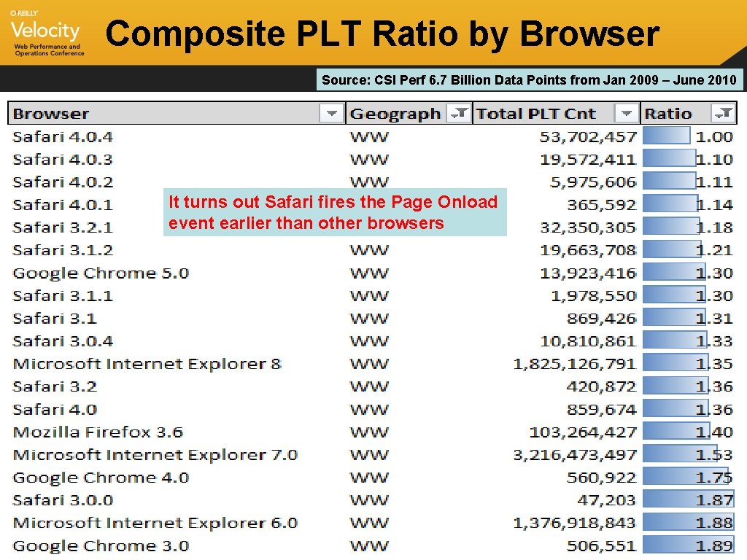This screenshot has height=560, width=747.
Task: Click the count 5,975,606
Action: point(594,183)
